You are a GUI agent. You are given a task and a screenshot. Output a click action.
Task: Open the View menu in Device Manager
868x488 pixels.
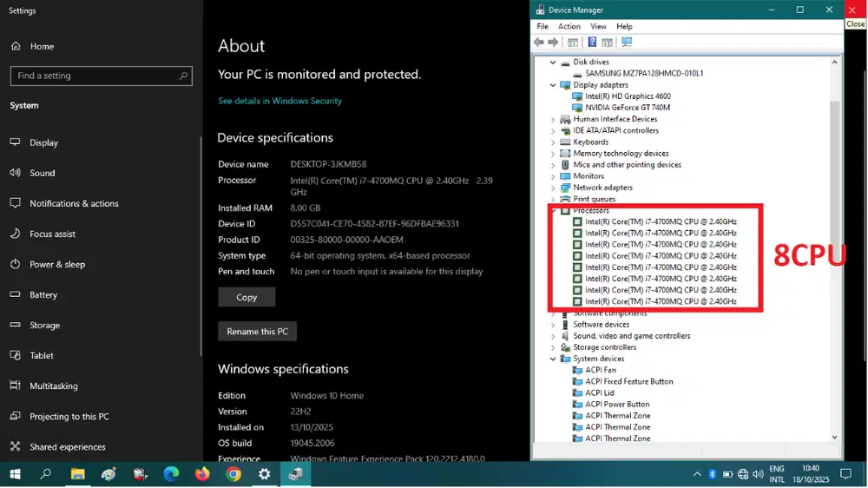pos(598,26)
